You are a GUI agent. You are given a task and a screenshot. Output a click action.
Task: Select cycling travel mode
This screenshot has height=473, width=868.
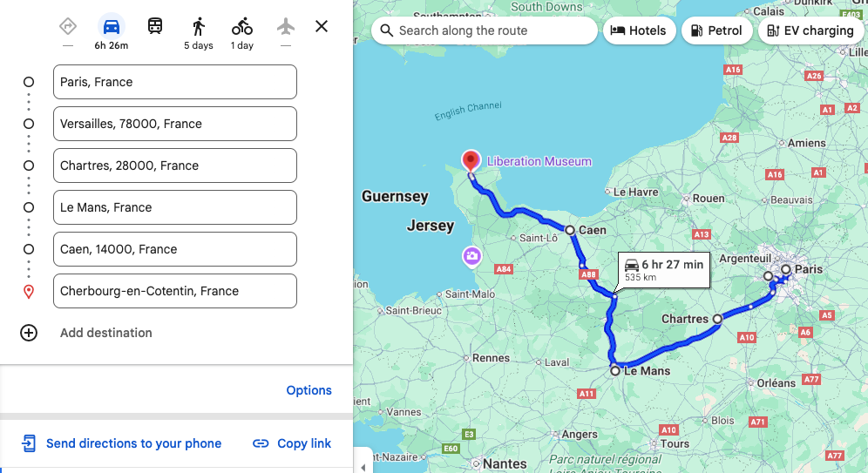[x=242, y=26]
